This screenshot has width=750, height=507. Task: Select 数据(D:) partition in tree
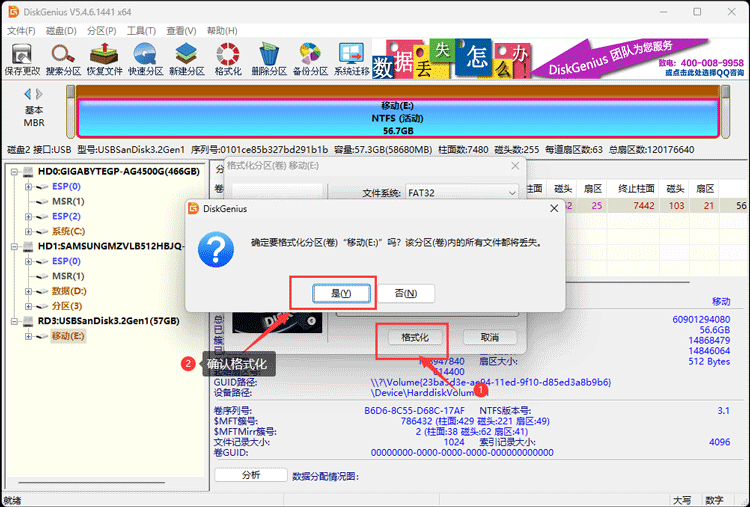(x=69, y=291)
